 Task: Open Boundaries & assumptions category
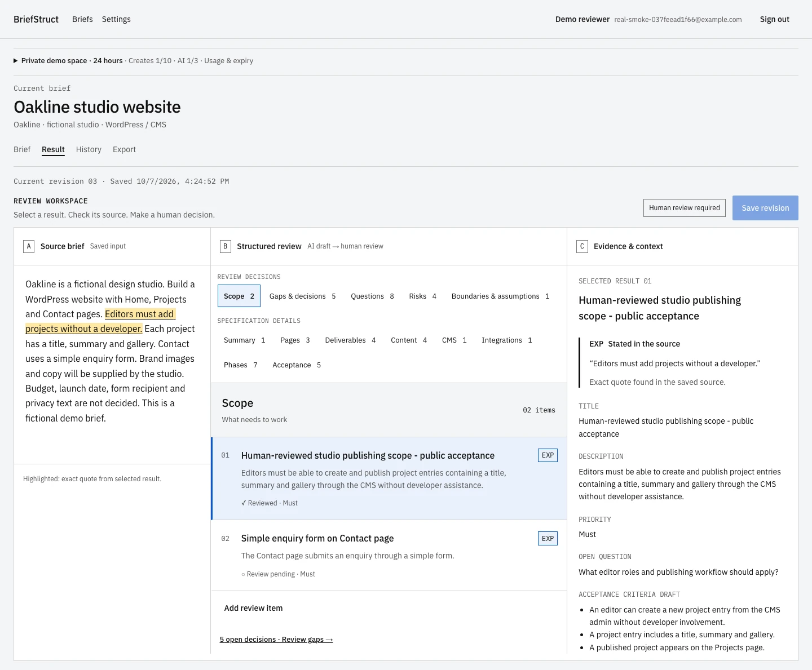pyautogui.click(x=500, y=296)
